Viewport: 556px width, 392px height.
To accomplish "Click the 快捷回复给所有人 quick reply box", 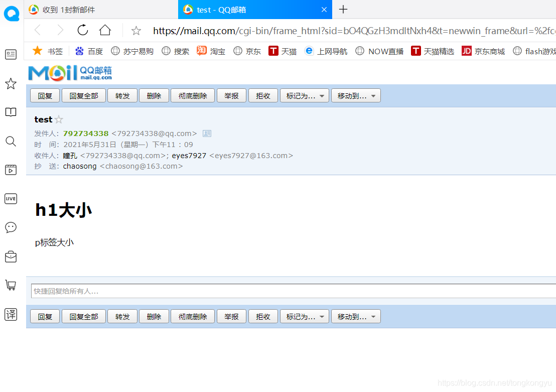I will pyautogui.click(x=293, y=291).
